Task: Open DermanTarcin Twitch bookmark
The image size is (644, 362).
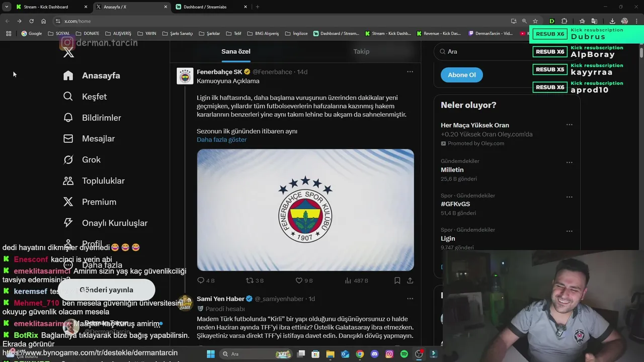Action: coord(490,34)
